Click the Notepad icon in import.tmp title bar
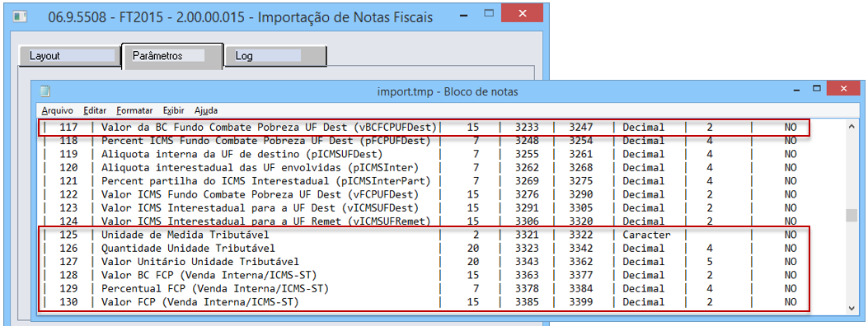This screenshot has height=326, width=868. (x=45, y=91)
